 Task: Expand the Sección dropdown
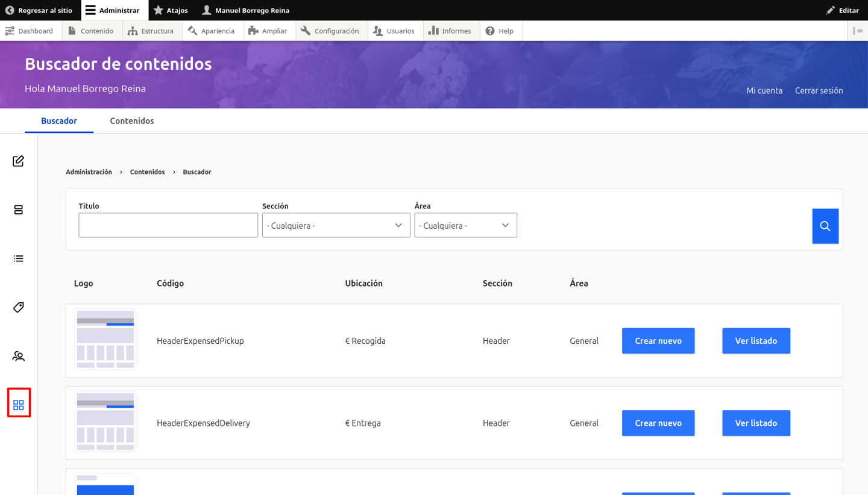click(336, 225)
